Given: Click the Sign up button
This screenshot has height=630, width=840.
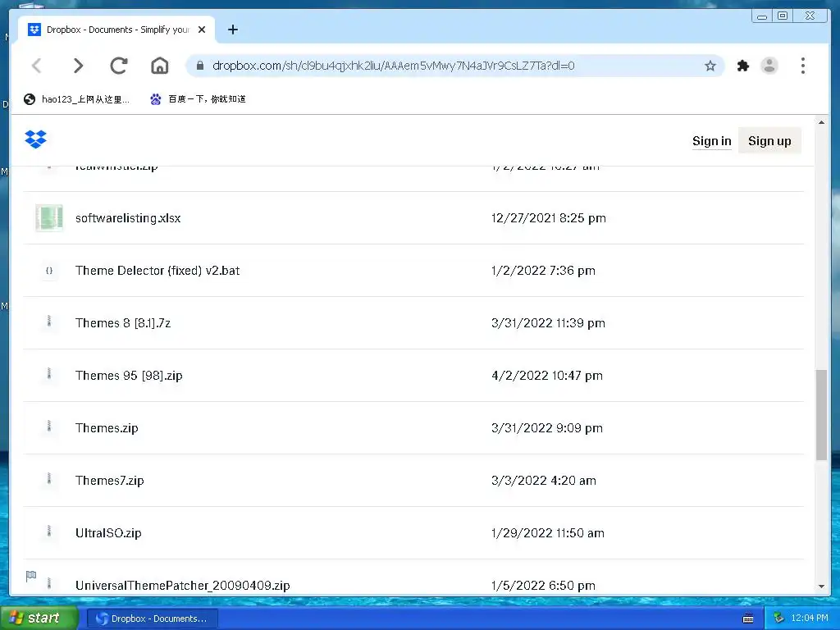Looking at the screenshot, I should click(769, 141).
